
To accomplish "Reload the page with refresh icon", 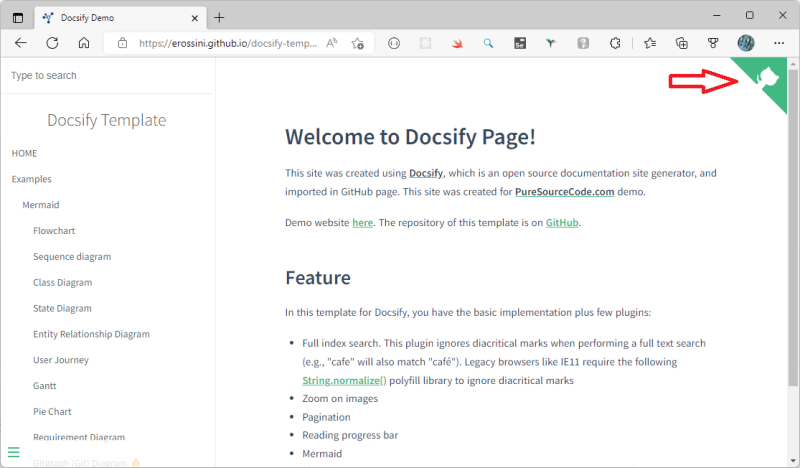I will tap(52, 43).
